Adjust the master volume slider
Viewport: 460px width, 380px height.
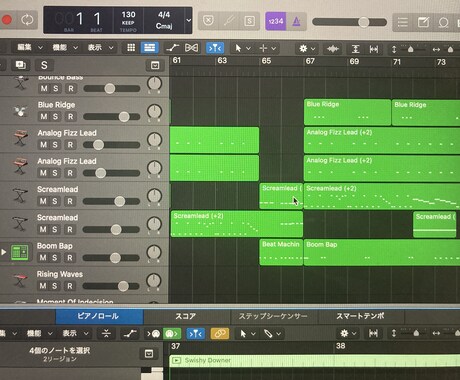(x=349, y=22)
